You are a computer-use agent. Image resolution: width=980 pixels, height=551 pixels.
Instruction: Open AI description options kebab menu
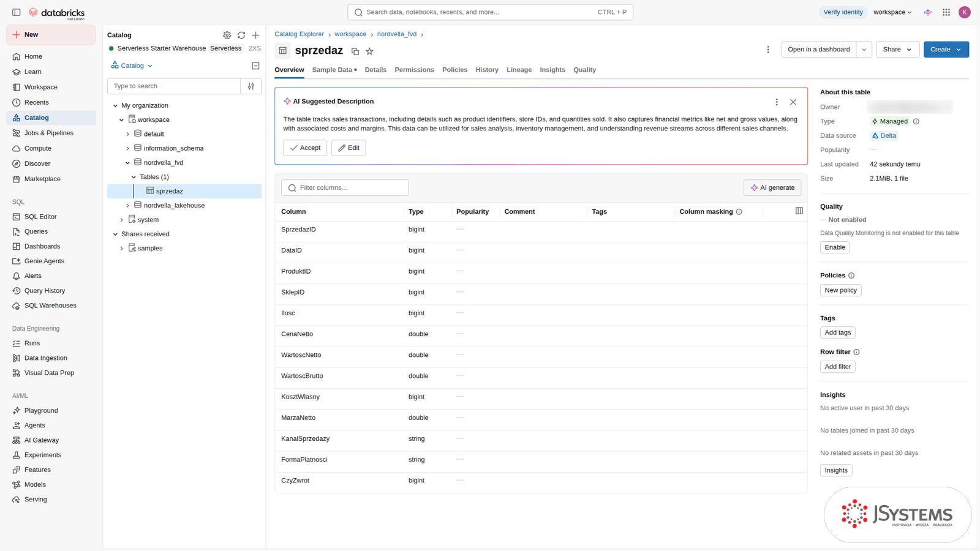pos(777,102)
